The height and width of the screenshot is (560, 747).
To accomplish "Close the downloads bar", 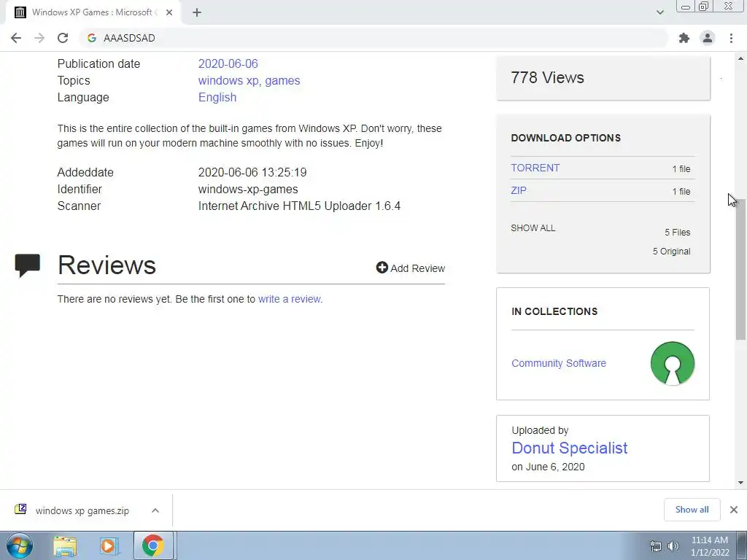I will point(734,510).
